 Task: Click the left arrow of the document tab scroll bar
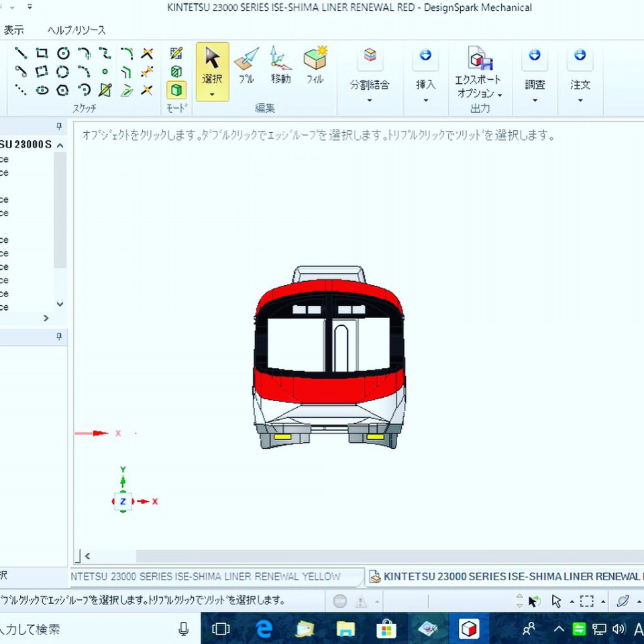(x=87, y=557)
